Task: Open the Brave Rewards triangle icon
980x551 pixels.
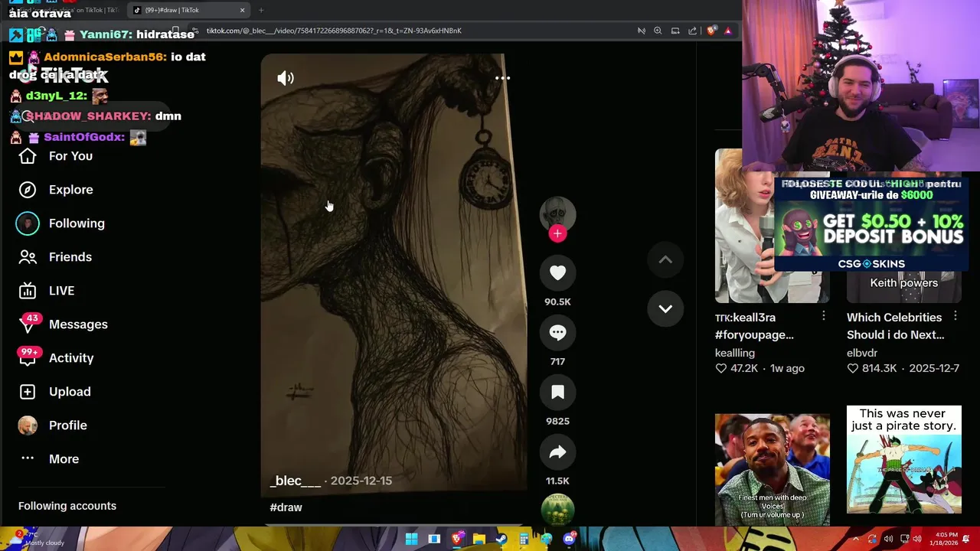Action: point(728,31)
